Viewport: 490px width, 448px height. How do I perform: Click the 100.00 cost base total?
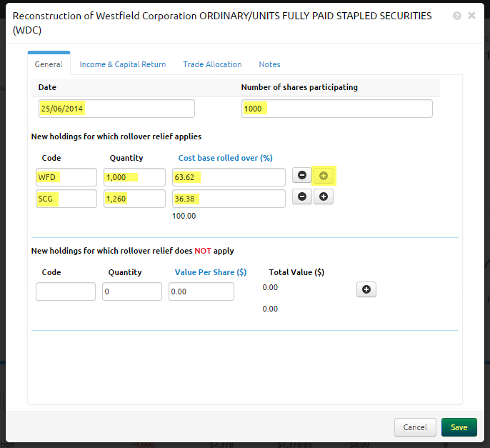[x=184, y=216]
